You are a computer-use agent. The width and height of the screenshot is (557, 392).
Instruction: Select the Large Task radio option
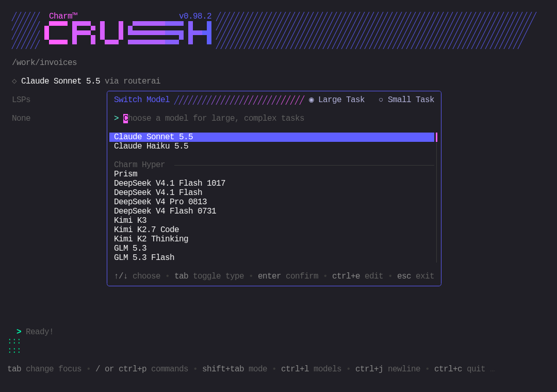click(x=337, y=100)
